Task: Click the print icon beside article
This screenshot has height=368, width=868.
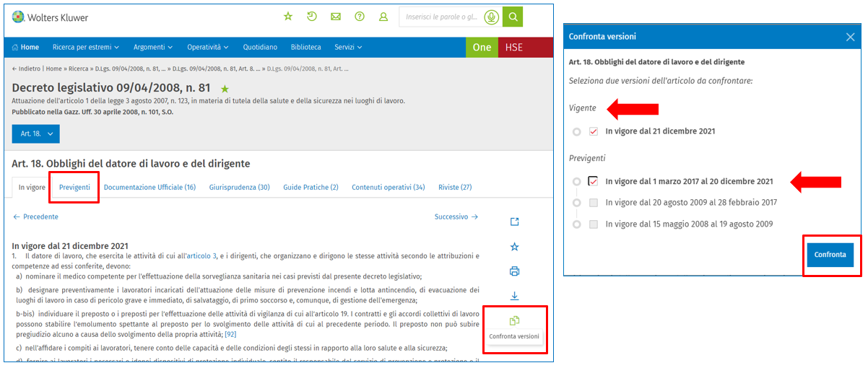Action: [x=514, y=271]
